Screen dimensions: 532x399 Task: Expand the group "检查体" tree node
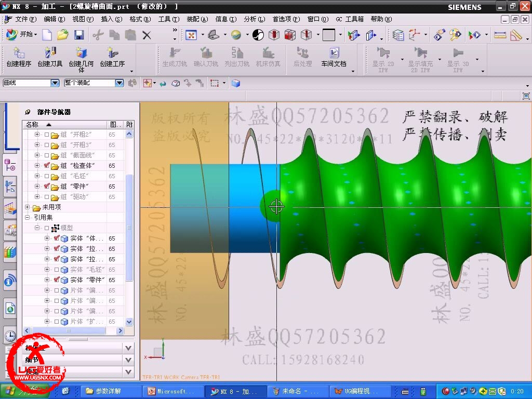(x=37, y=166)
